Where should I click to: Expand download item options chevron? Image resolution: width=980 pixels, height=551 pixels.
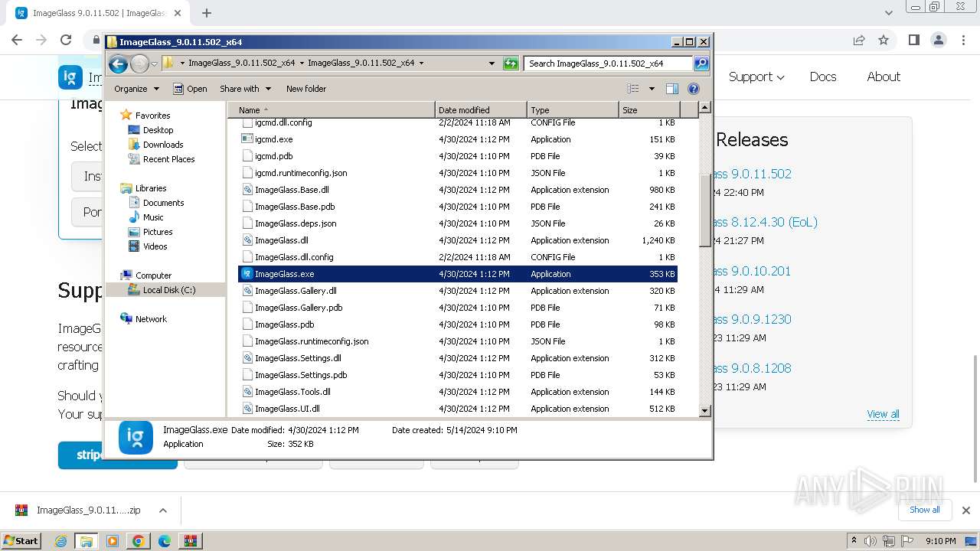(x=163, y=510)
